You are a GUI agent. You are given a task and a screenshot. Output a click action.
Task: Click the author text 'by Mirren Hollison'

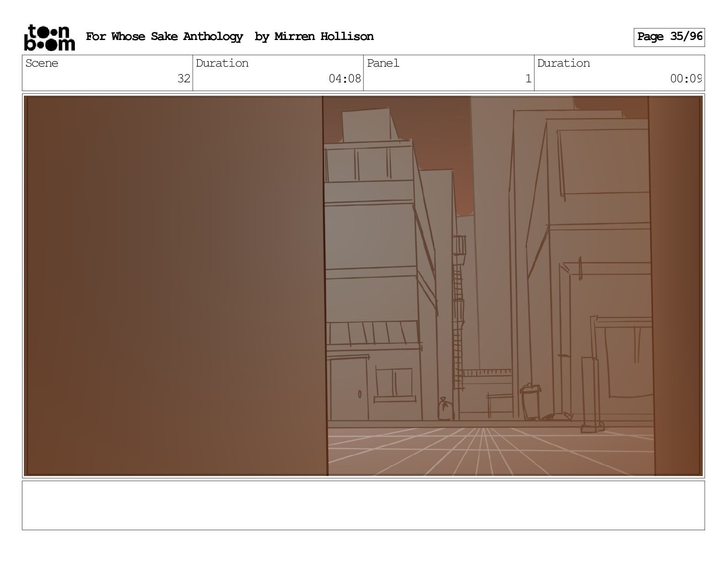[314, 36]
